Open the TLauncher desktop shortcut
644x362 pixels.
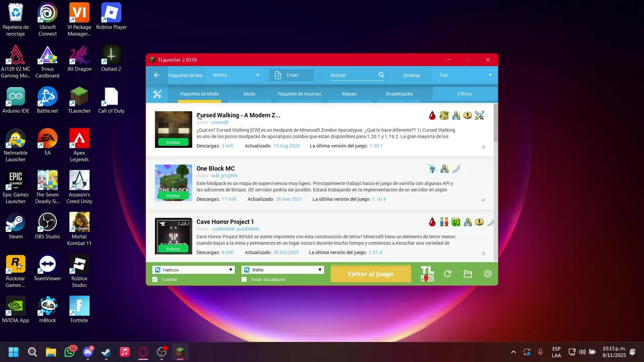[79, 101]
